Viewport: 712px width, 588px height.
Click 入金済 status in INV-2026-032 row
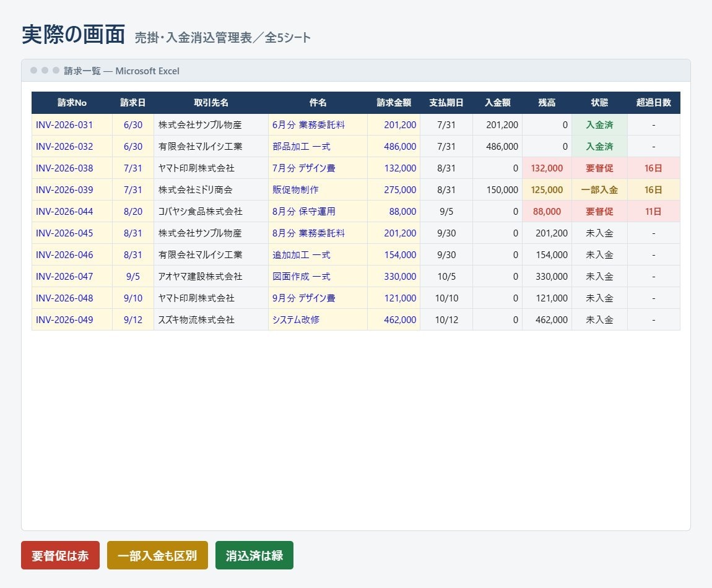click(599, 146)
